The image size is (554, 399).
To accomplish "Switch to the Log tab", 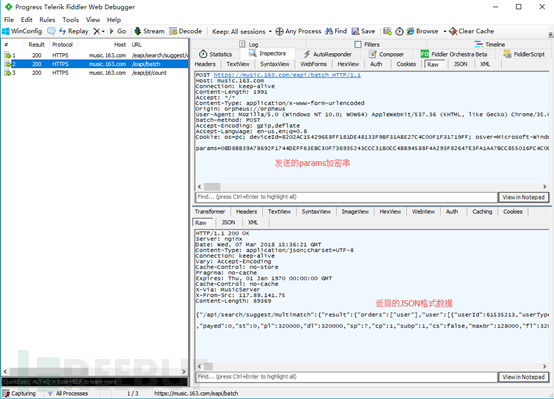I will [249, 44].
